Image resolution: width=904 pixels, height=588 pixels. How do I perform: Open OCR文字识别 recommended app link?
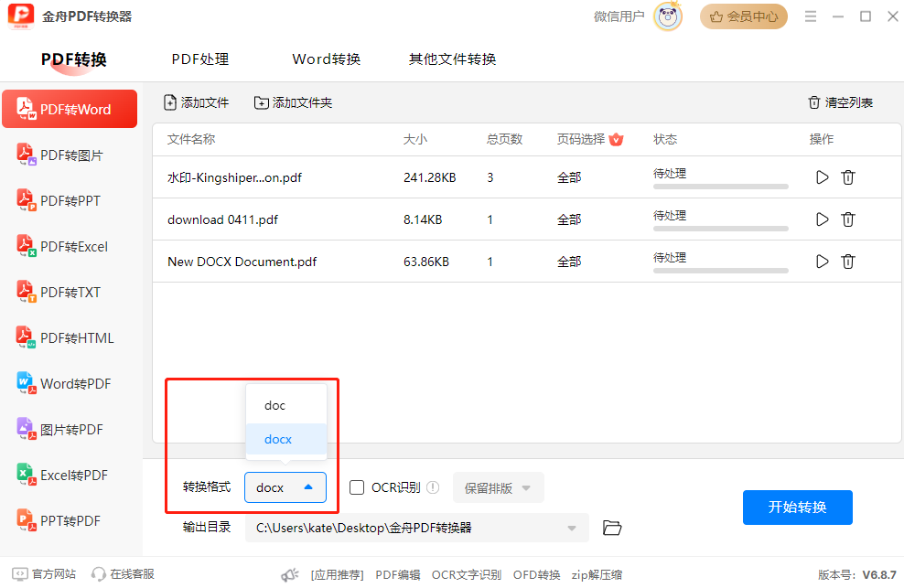coord(467,575)
